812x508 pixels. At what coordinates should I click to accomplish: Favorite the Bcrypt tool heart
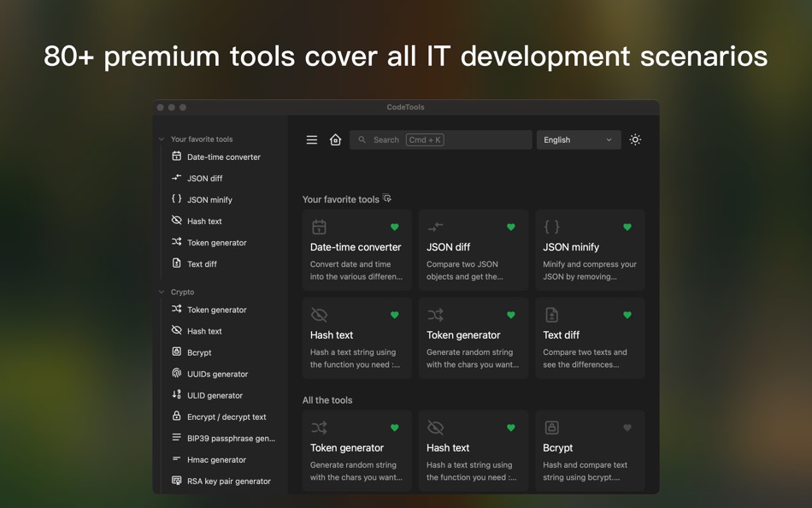click(x=627, y=428)
